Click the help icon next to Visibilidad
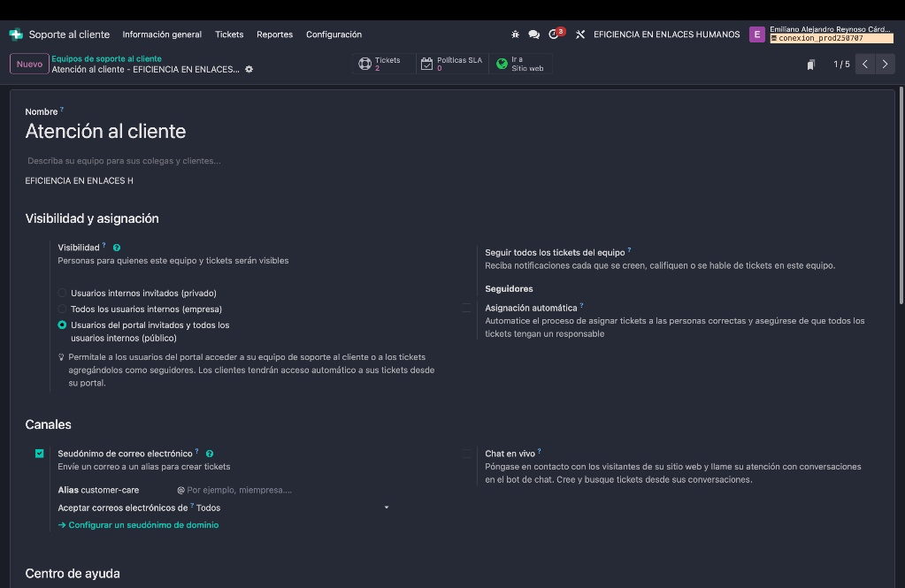Screen dimensions: 905x588 coord(117,248)
